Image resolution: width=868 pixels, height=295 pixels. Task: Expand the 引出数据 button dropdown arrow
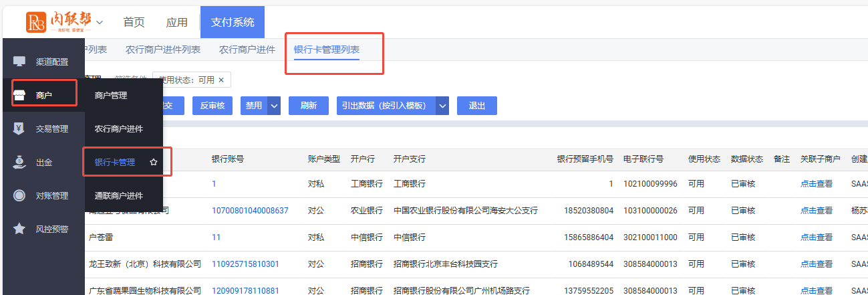[x=442, y=106]
